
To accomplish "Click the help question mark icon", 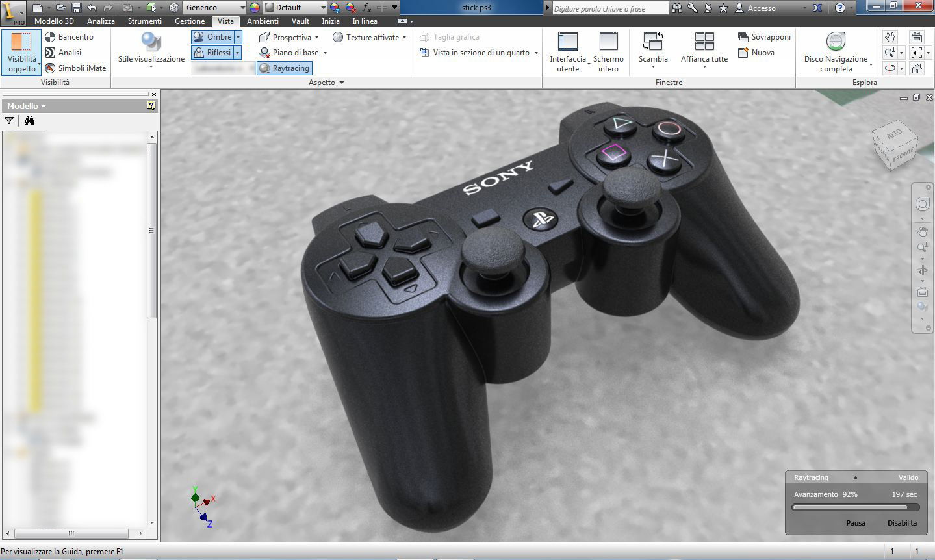I will pyautogui.click(x=840, y=8).
